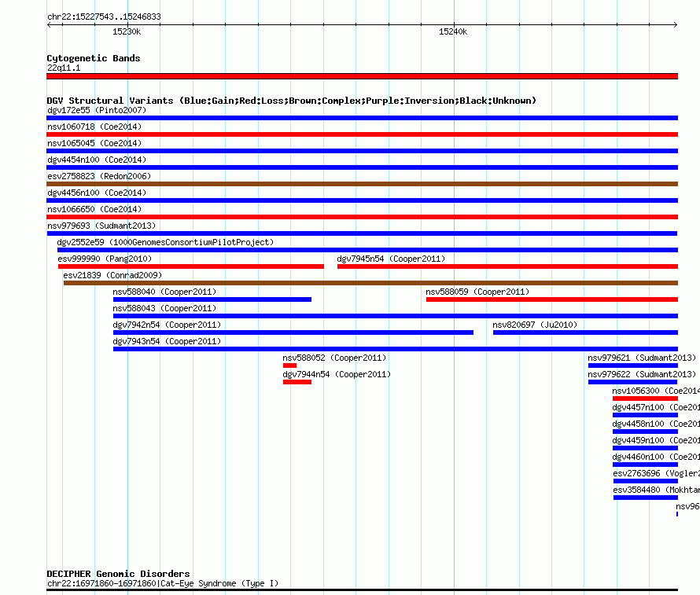Click the red bar under dgv7944n54
The width and height of the screenshot is (700, 595).
[297, 382]
